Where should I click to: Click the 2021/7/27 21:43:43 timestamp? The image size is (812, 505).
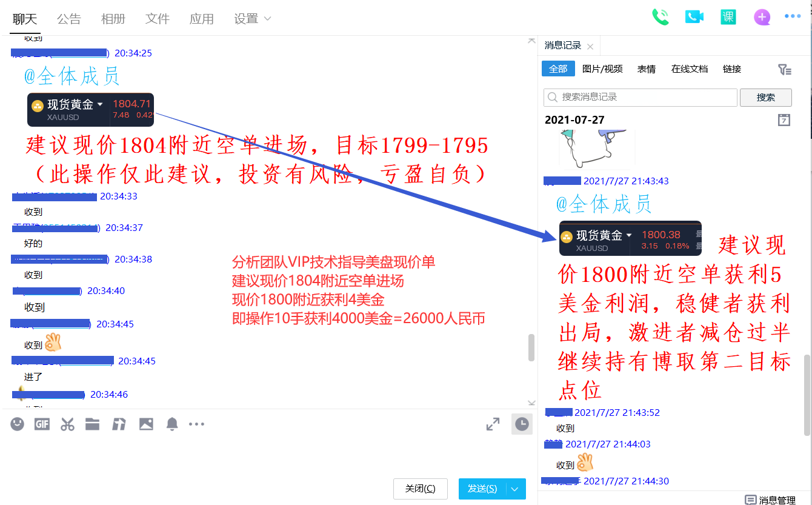tap(626, 181)
